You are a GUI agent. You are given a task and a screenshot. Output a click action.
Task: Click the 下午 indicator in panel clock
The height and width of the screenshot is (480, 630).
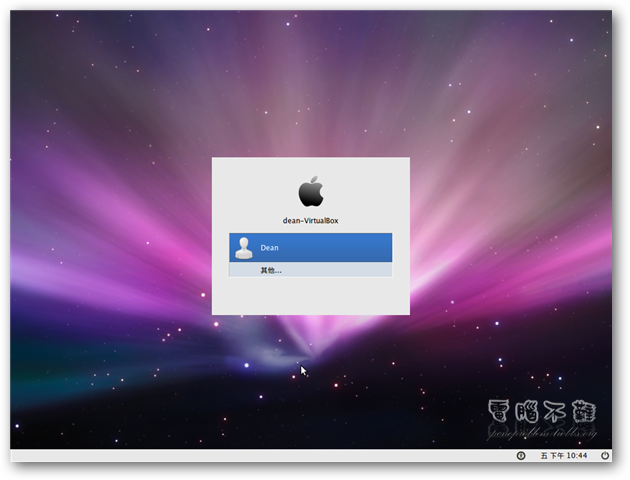[557, 456]
